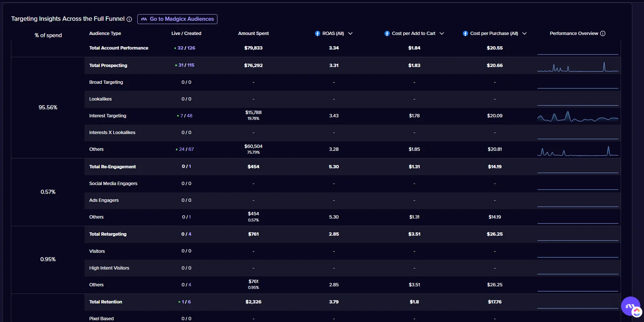Screen dimensions: 644x322
Task: Select the Interests X Lookalikes row
Action: [x=352, y=132]
